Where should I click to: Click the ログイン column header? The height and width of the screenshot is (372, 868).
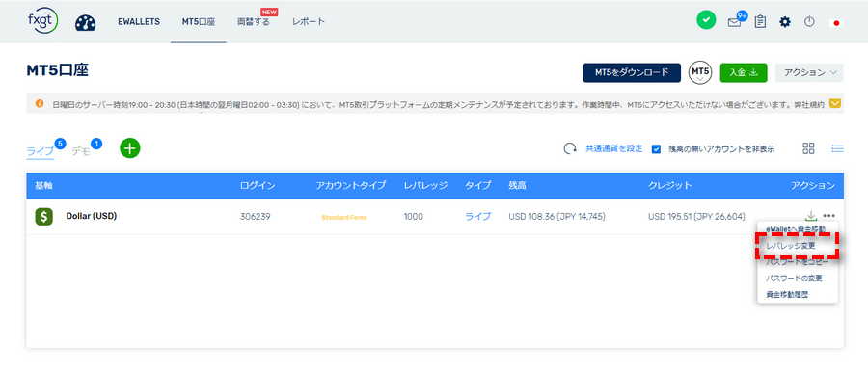(x=258, y=186)
